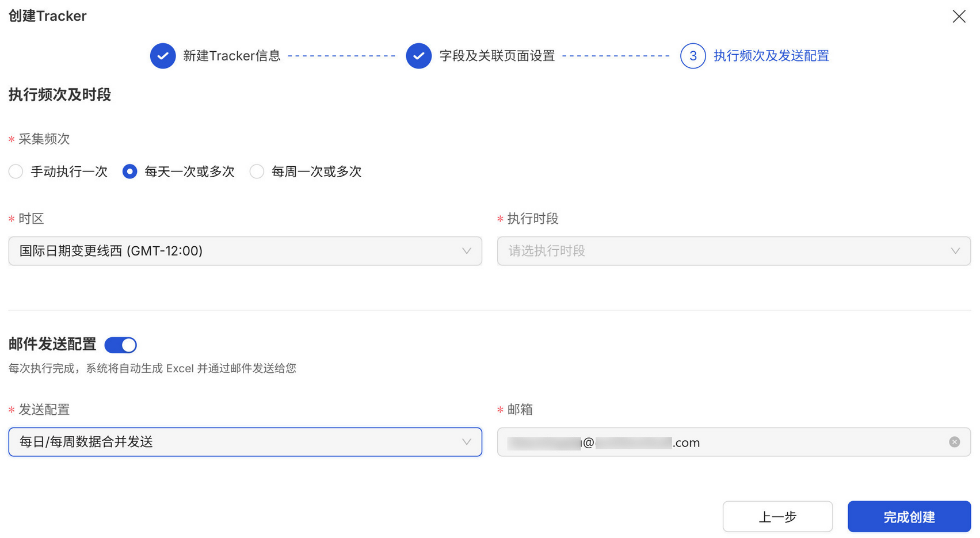Screen dimensions: 980x538
Task: Select the 每天一次或多次 radio option
Action: (130, 171)
